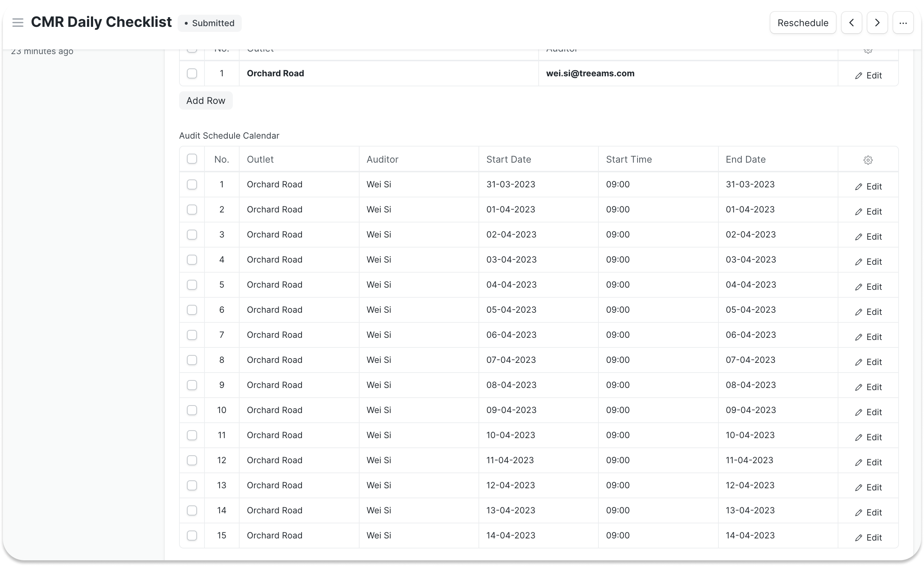Select checkbox of schedule row number 12
Screen dimensions: 924x566
[192, 461]
